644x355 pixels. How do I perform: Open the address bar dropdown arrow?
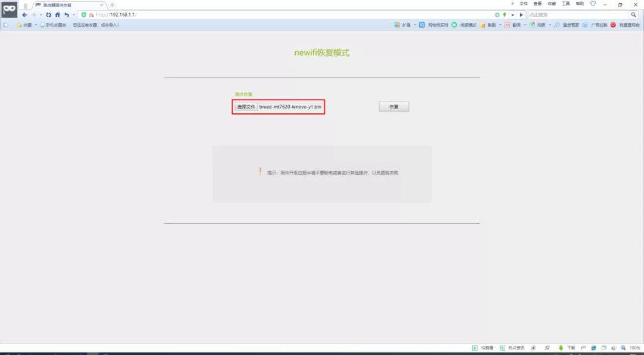tap(513, 15)
